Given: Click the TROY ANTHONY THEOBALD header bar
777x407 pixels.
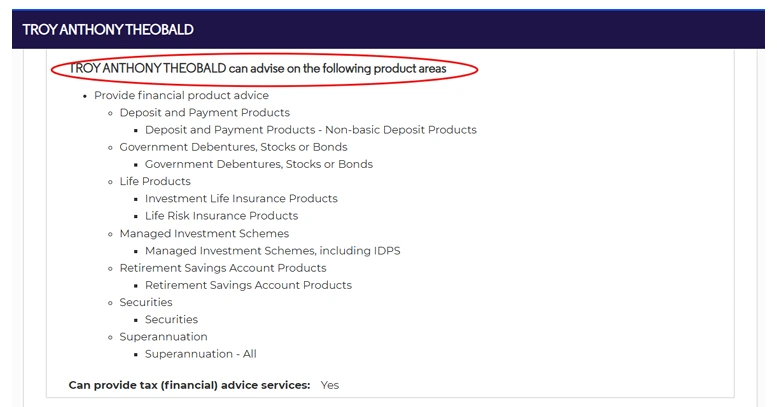Looking at the screenshot, I should (x=388, y=29).
